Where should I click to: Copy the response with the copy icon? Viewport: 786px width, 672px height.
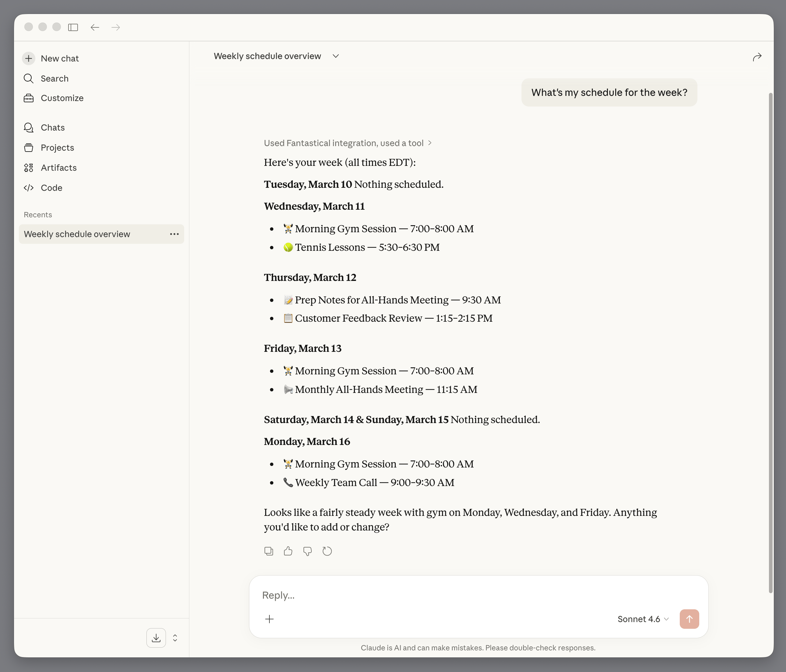point(268,551)
